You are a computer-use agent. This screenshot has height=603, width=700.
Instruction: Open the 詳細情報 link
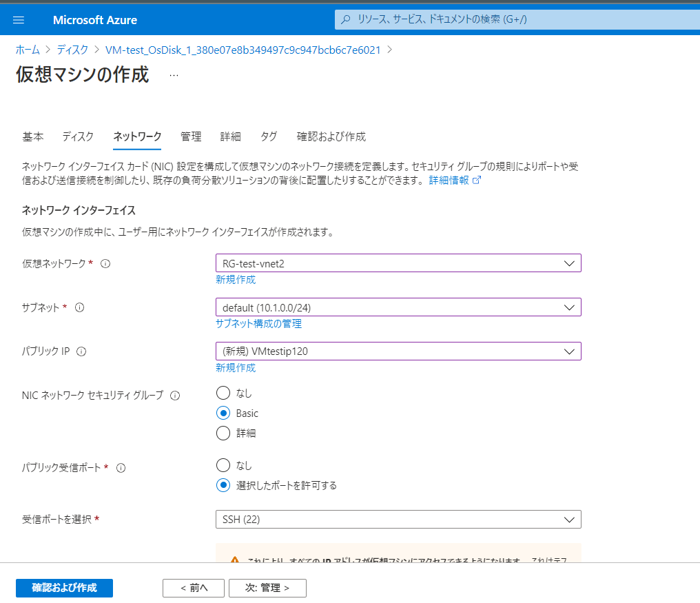point(449,180)
